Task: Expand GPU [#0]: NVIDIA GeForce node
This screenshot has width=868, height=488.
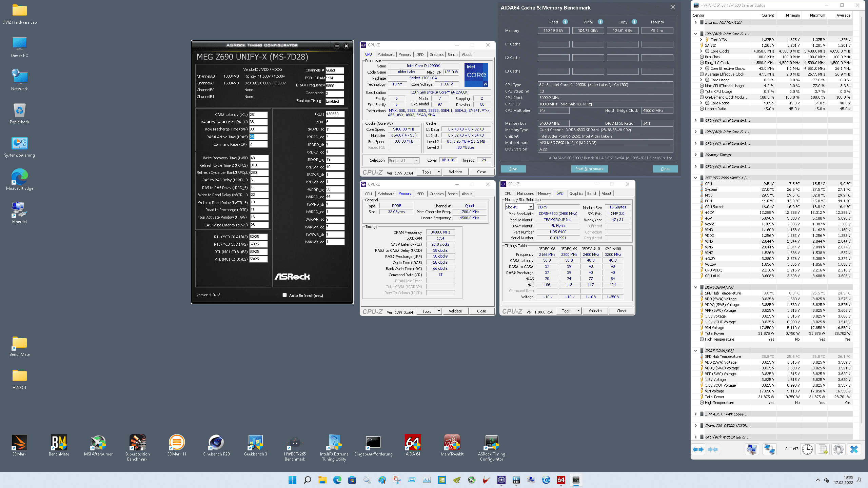Action: coord(696,437)
